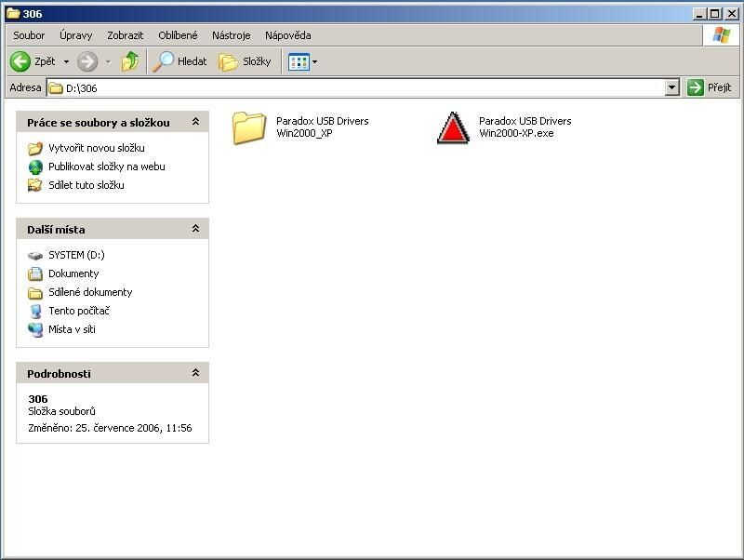The height and width of the screenshot is (560, 744).
Task: Click the Up folder icon in toolbar
Action: point(130,61)
